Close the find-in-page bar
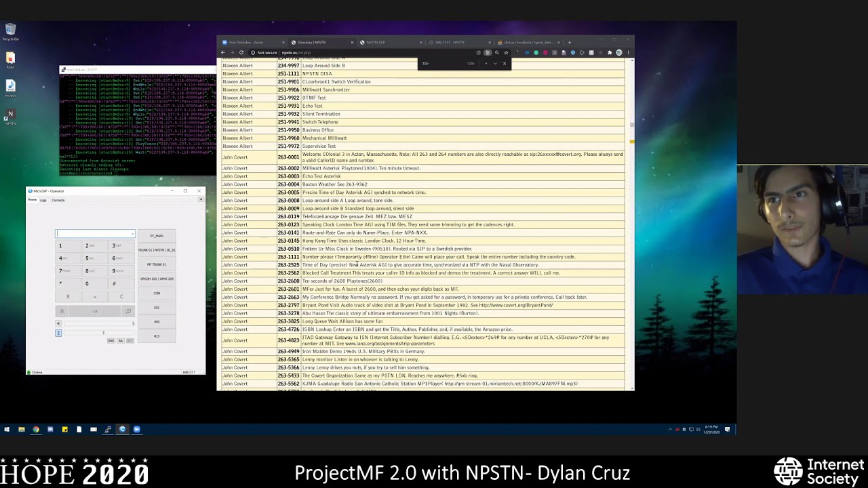 click(505, 64)
